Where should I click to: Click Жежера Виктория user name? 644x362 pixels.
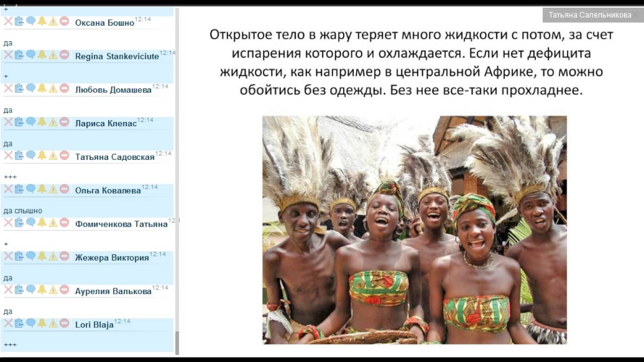112,257
